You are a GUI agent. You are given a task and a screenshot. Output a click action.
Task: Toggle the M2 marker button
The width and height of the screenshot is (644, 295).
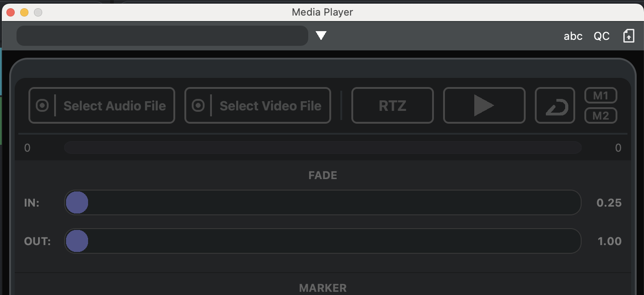tap(600, 116)
